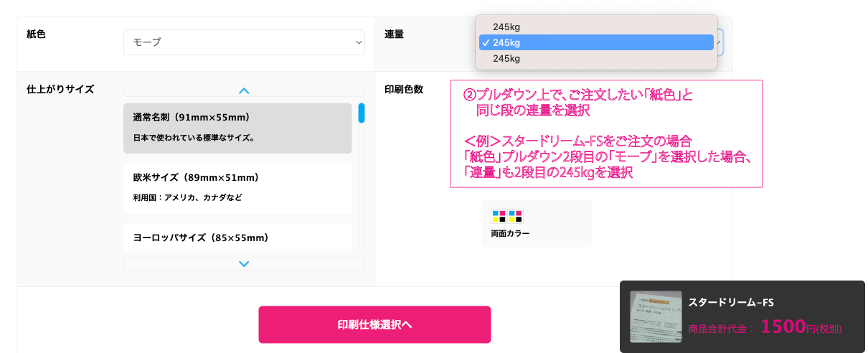Open the スタードリーム-FS paper sample thumbnail
The width and height of the screenshot is (868, 353).
click(656, 316)
